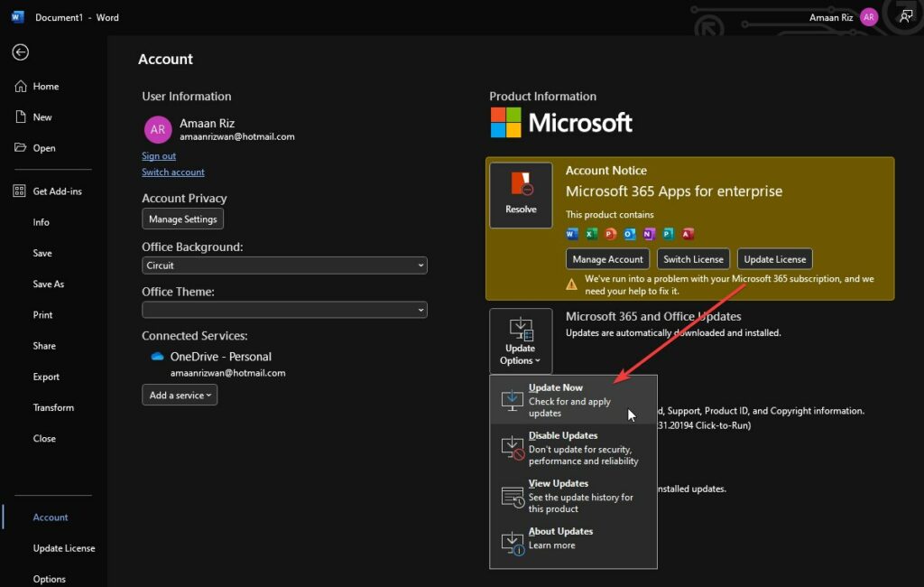Open Save As in the sidebar

[49, 284]
